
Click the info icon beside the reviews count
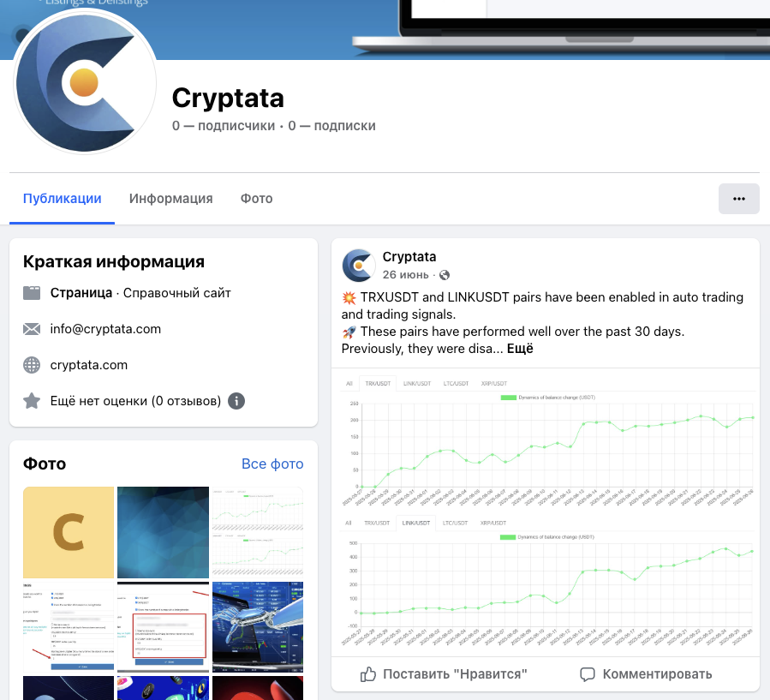tap(236, 400)
